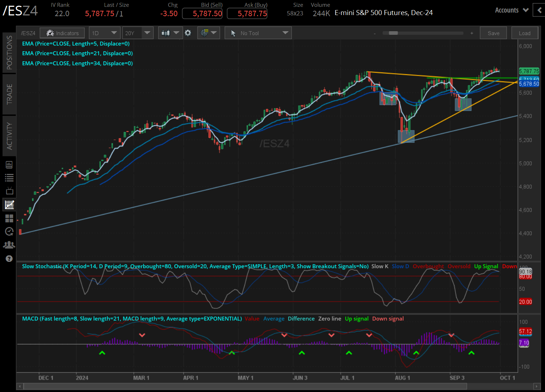Click the scrollbar right arrow
This screenshot has height=392, width=545.
tap(537, 386)
